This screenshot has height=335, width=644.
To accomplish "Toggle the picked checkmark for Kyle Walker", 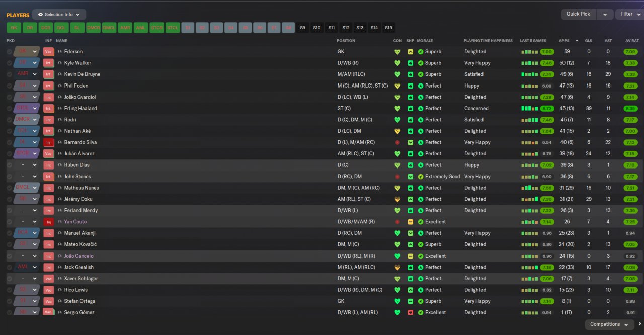I will [9, 63].
